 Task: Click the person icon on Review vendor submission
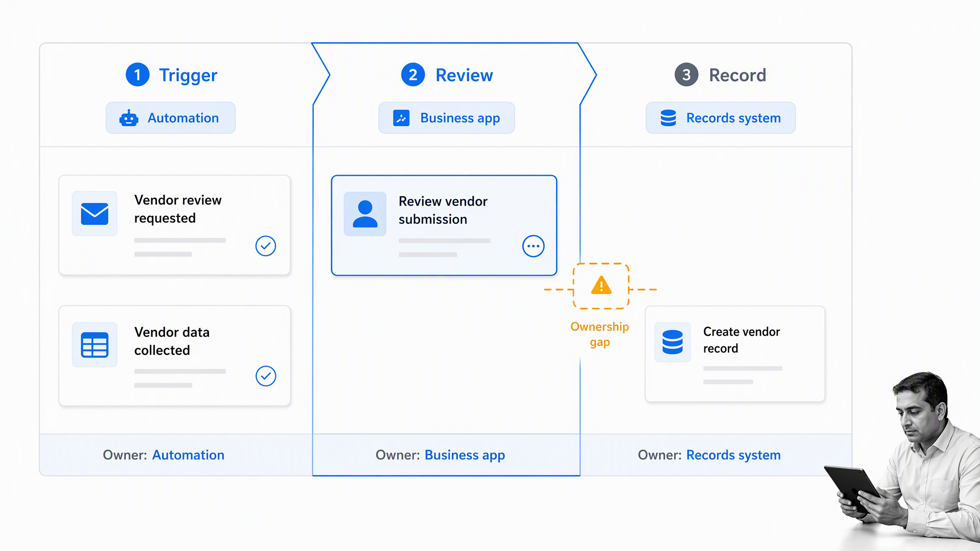tap(365, 214)
